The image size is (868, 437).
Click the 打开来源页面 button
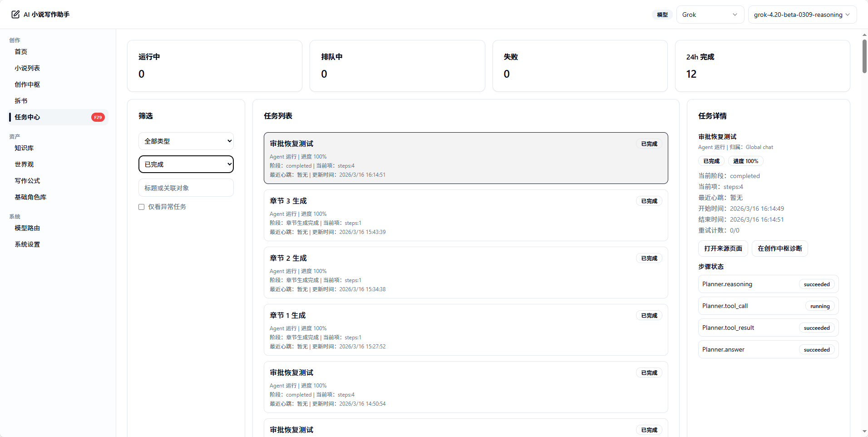[722, 248]
